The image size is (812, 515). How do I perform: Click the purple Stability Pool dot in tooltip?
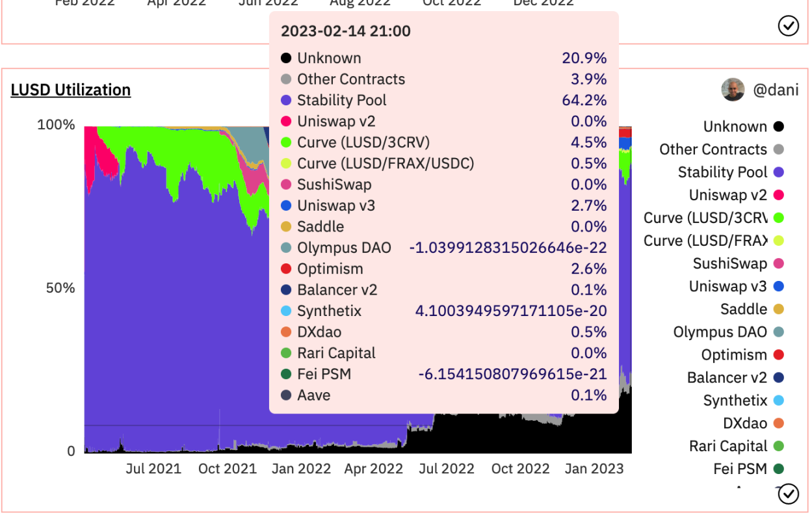tap(285, 101)
